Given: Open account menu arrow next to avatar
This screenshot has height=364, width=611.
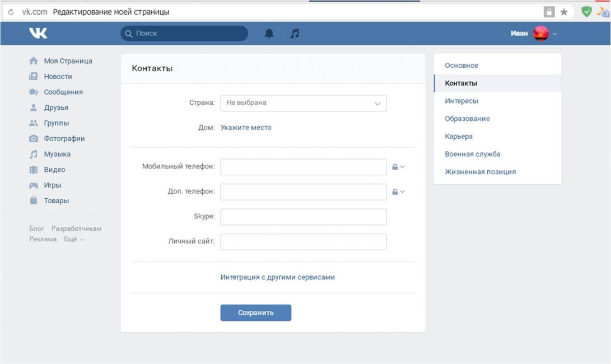Looking at the screenshot, I should [x=555, y=34].
